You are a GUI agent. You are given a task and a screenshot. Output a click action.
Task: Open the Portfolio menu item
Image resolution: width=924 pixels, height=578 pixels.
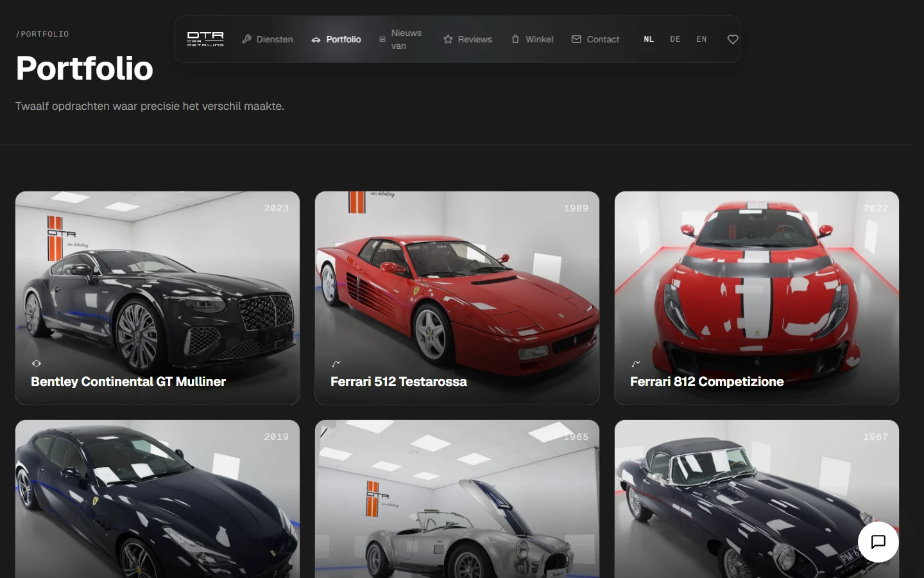[336, 39]
